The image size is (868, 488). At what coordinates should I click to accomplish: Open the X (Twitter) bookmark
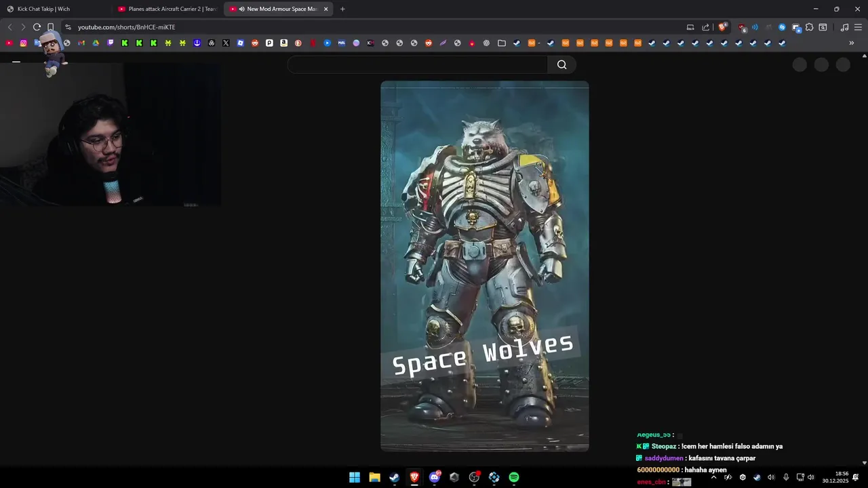226,43
